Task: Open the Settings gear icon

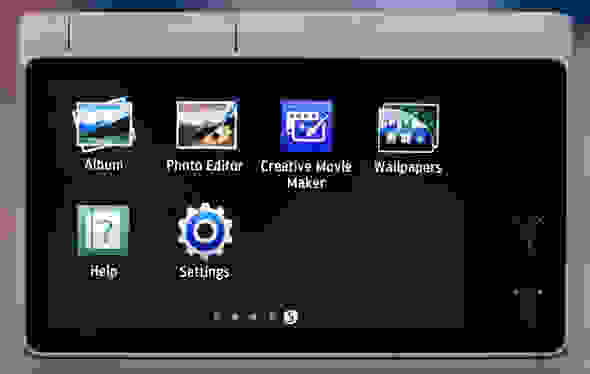Action: point(205,231)
